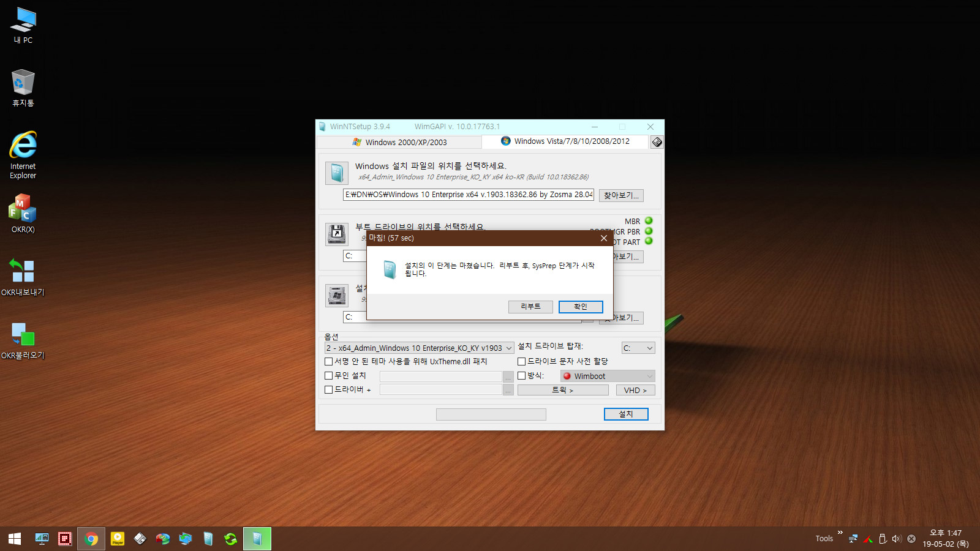
Task: Open the volume control in the tray
Action: 897,539
